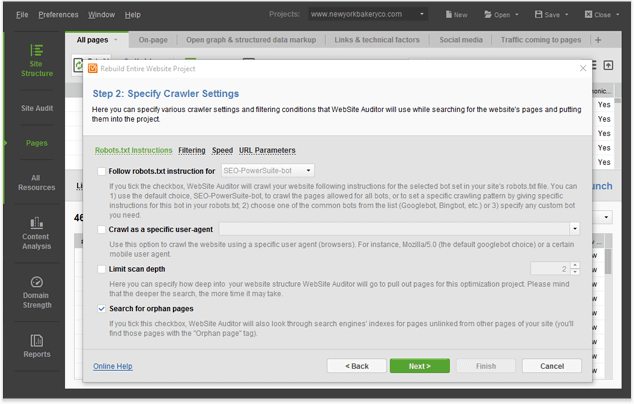Click the export icon in main window toolbar
Image resolution: width=634 pixels, height=404 pixels.
pos(608,66)
